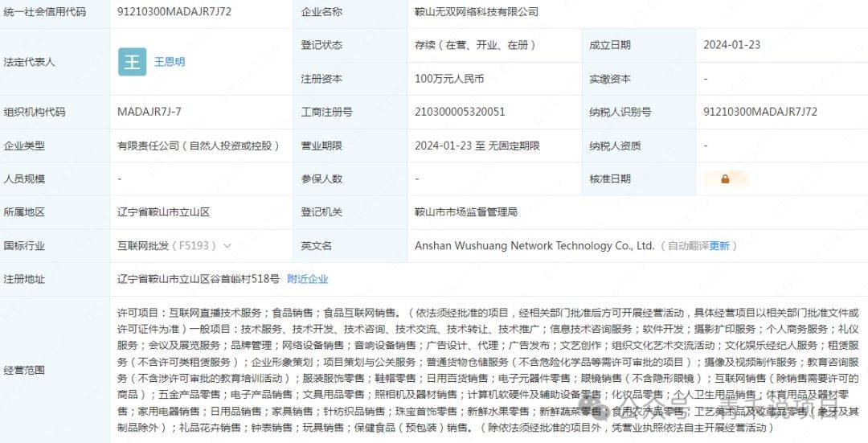868x443 pixels.
Task: Open the 附近企业 link
Action: pos(308,279)
